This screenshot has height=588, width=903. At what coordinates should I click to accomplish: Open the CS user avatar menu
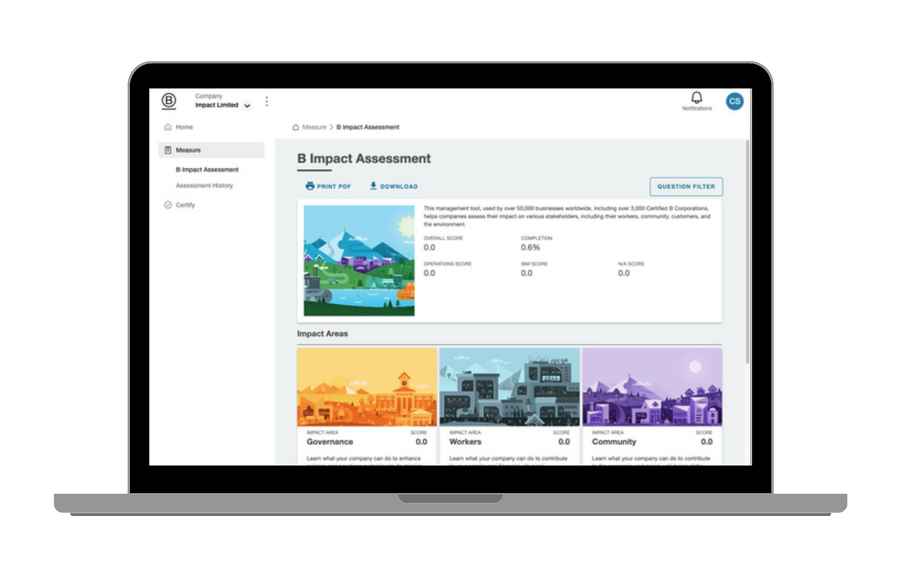(735, 101)
